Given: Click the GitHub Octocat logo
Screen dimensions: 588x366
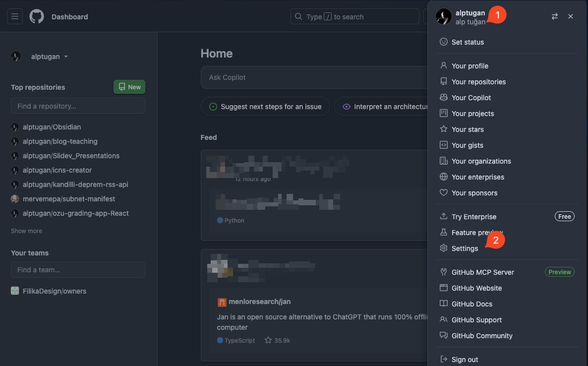Looking at the screenshot, I should coord(37,16).
